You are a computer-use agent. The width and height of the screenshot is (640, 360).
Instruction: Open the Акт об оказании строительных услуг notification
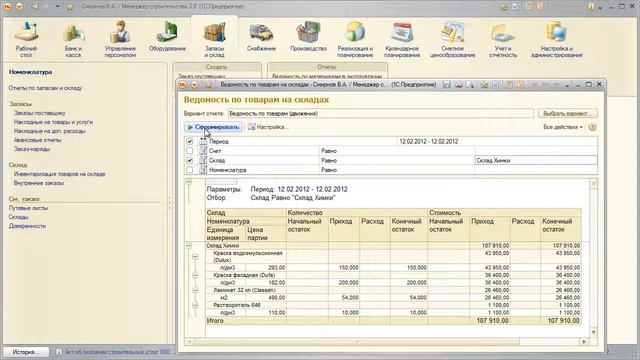[x=113, y=351]
